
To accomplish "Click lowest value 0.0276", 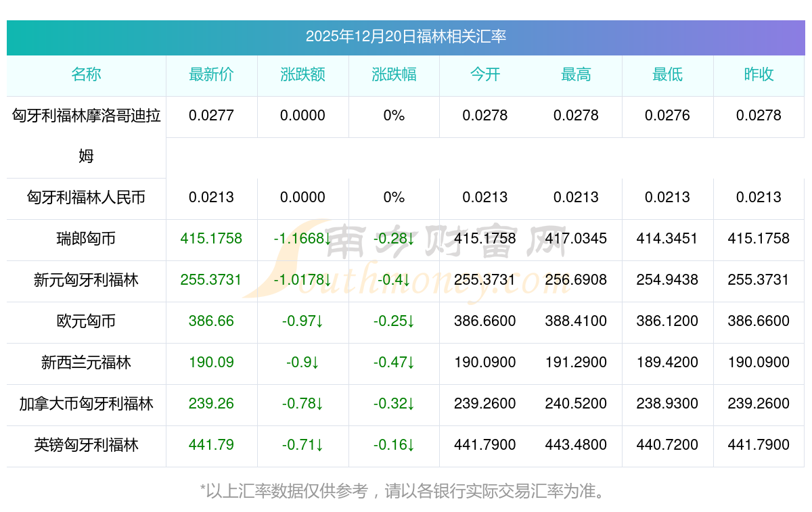I will (x=668, y=116).
